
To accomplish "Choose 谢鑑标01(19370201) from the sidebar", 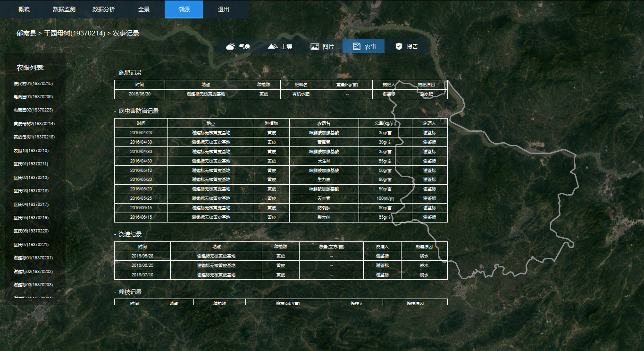I will (x=33, y=258).
